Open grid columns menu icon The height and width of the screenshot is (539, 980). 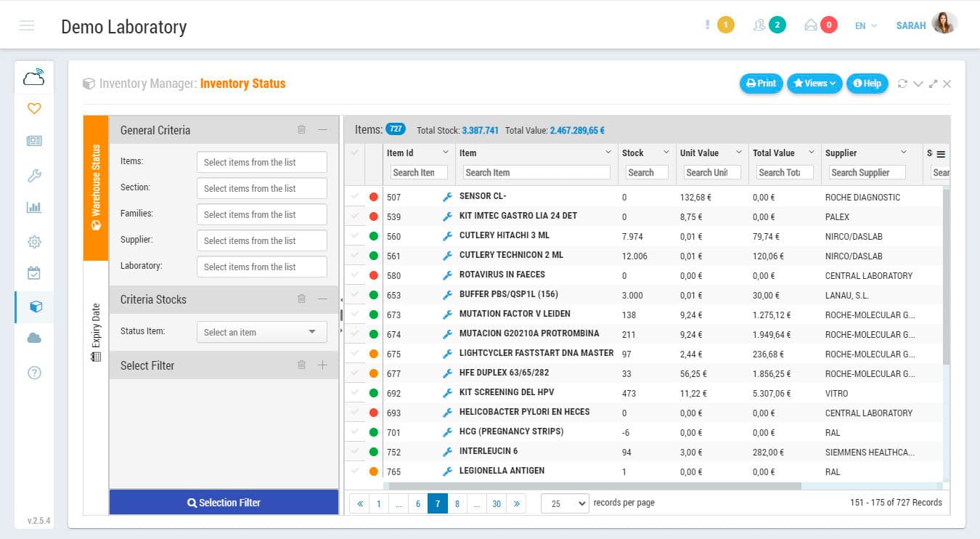point(941,154)
